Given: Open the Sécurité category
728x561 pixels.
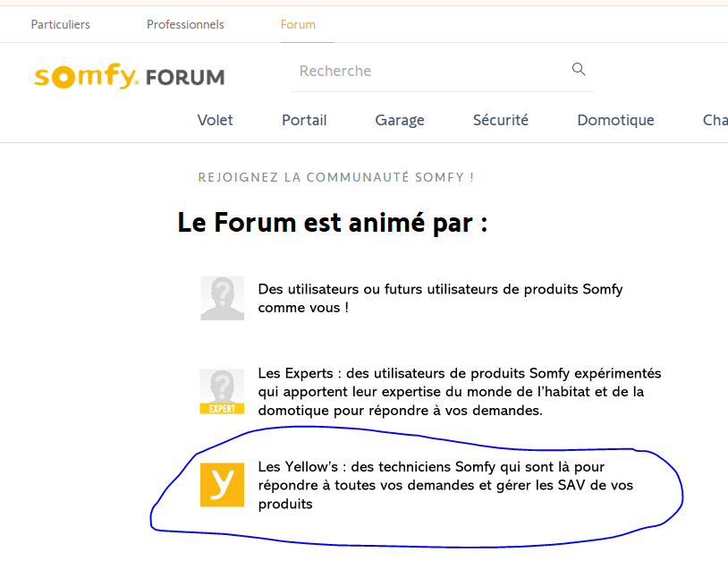Looking at the screenshot, I should pos(501,120).
